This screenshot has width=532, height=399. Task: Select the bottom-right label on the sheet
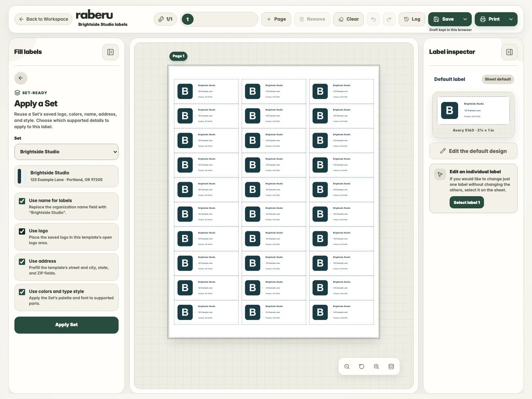(x=341, y=312)
